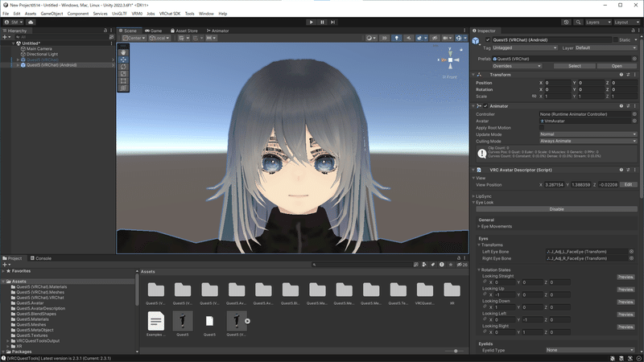Screen dimensions: 644x362
Task: Toggle 2D view mode in Scene
Action: pos(385,38)
